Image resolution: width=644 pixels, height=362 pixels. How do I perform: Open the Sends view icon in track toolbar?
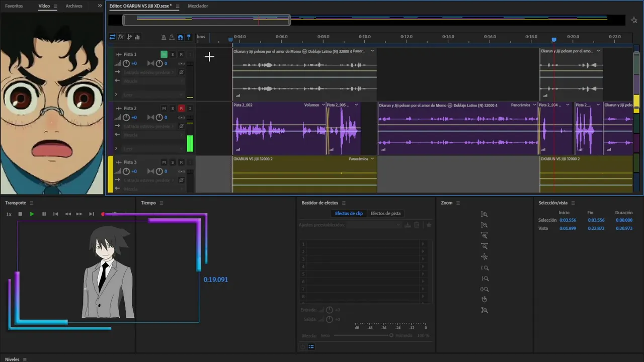129,37
